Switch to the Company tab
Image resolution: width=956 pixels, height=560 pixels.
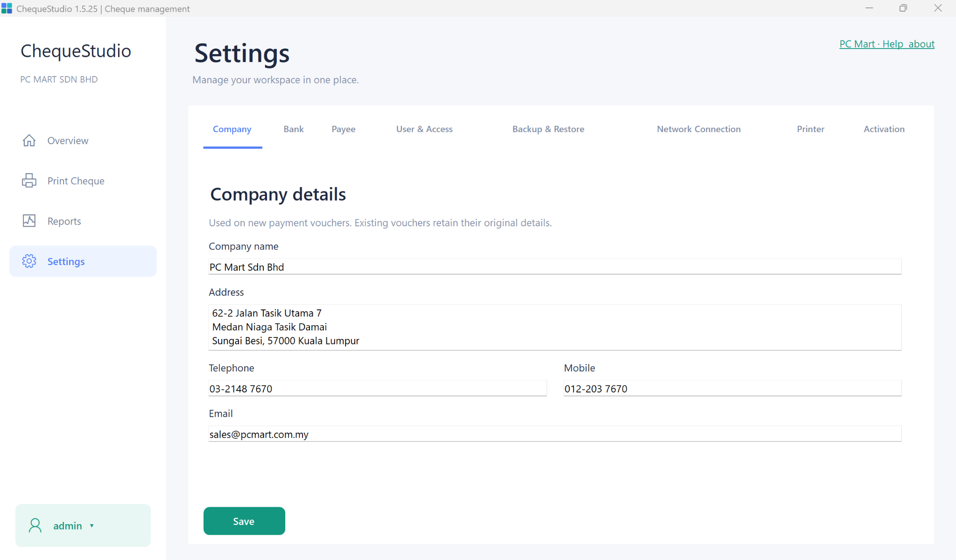(232, 129)
